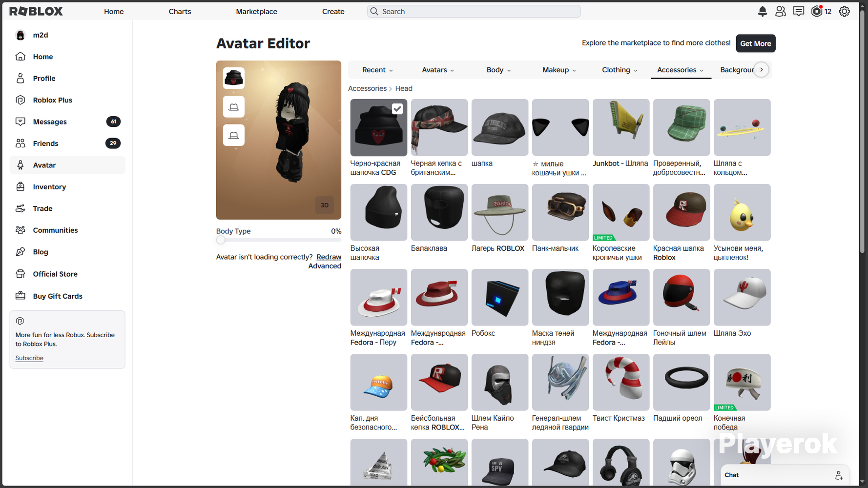Screen dimensions: 868x488
Task: Select the Лагерь ROBLOX hat thumbnail
Action: tap(500, 212)
